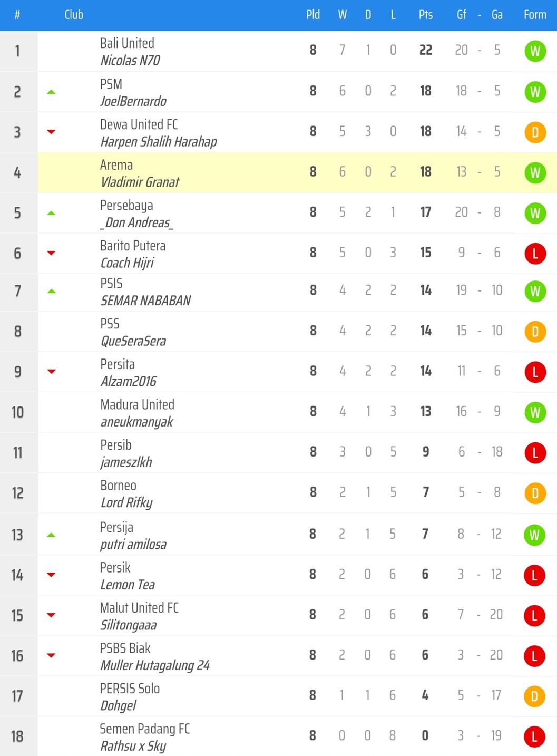Click the Form column header
Screen dimensions: 557x756
[x=535, y=15]
